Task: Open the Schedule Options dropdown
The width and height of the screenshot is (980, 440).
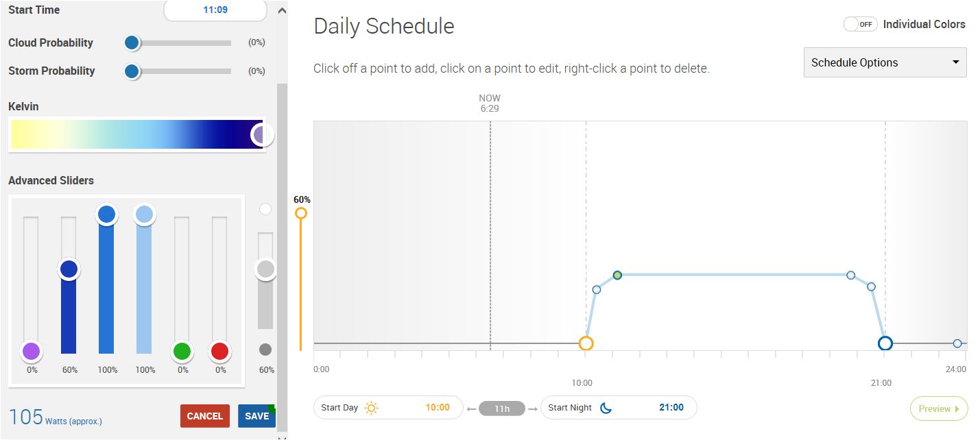Action: 885,62
